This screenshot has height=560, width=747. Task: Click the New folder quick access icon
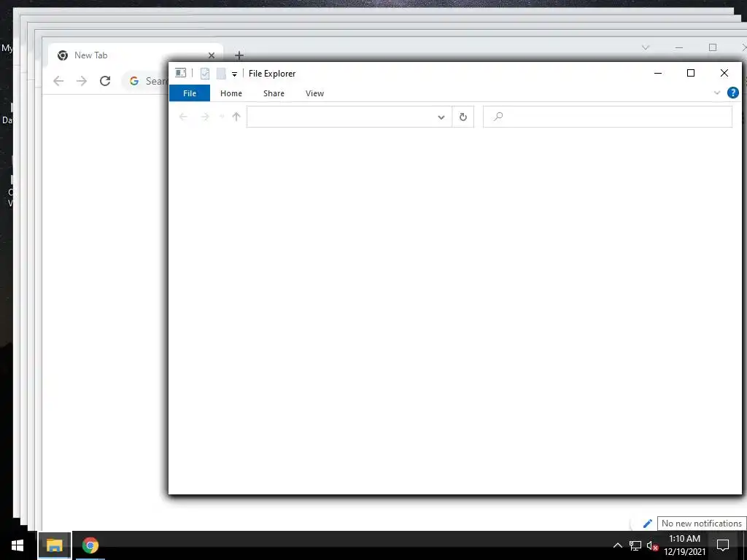pos(221,74)
